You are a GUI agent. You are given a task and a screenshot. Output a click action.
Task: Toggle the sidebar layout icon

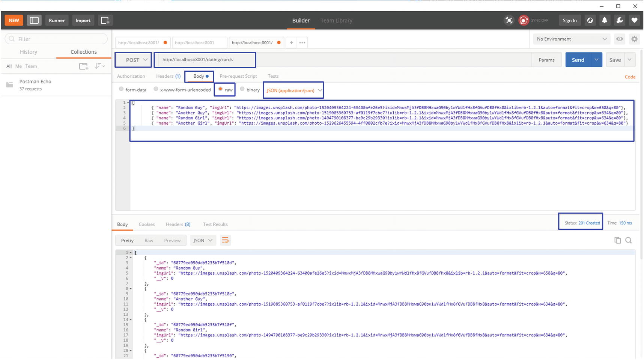tap(34, 20)
